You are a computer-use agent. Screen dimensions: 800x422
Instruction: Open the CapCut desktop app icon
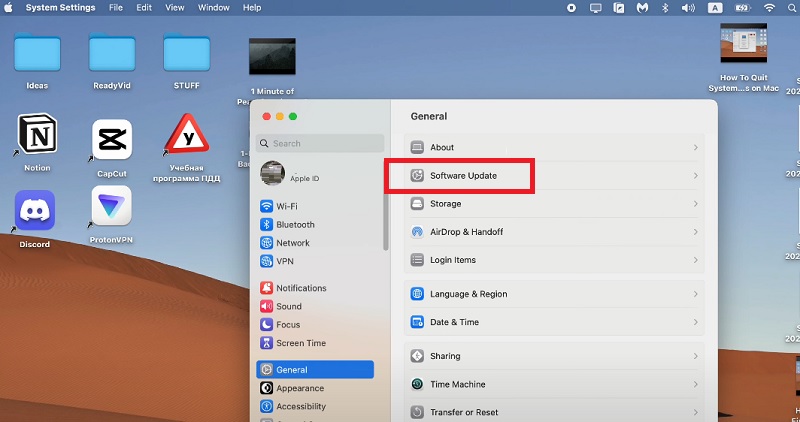(x=112, y=139)
